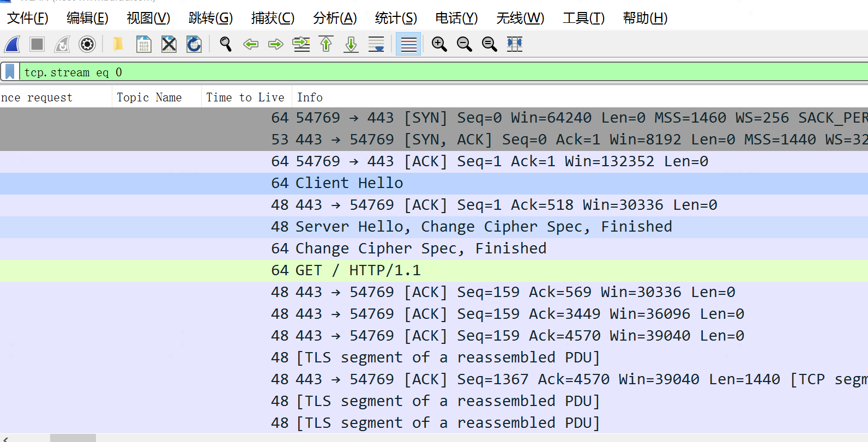Start capturing packets with the shark fin icon
868x442 pixels.
pos(13,44)
